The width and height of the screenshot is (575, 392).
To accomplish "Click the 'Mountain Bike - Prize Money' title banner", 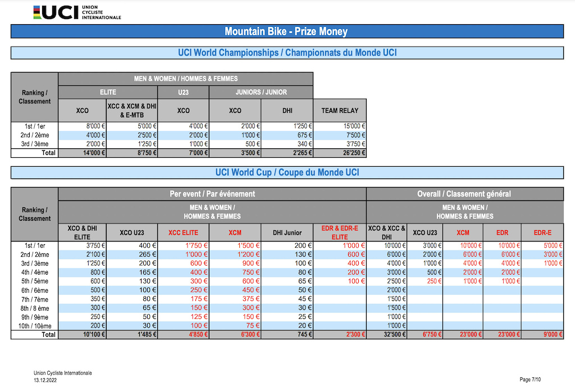I will point(287,31).
